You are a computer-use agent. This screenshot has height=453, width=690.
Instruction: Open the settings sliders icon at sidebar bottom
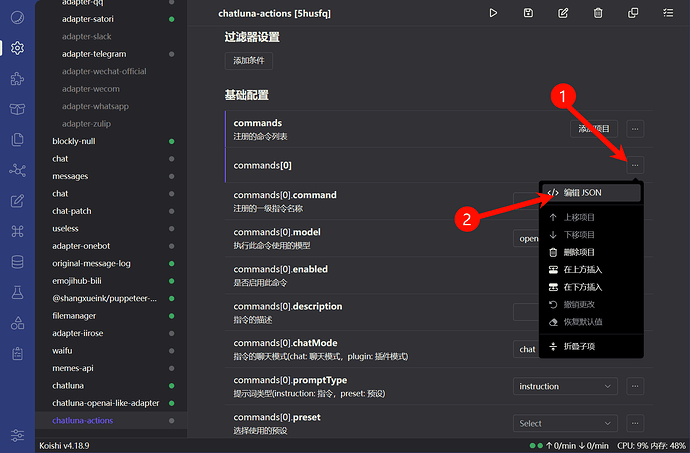pos(17,435)
